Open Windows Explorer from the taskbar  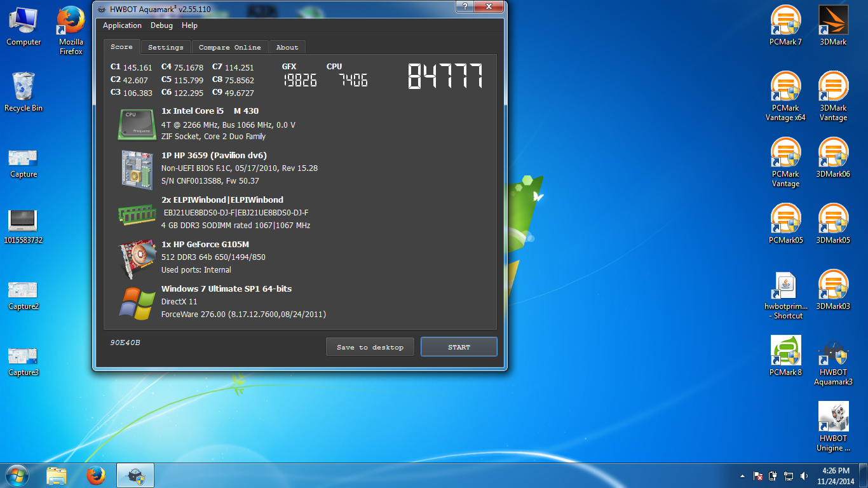coord(57,475)
